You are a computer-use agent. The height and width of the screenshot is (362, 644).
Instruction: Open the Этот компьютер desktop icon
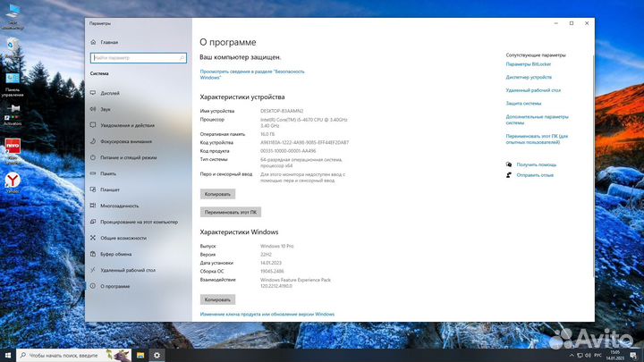click(x=13, y=16)
